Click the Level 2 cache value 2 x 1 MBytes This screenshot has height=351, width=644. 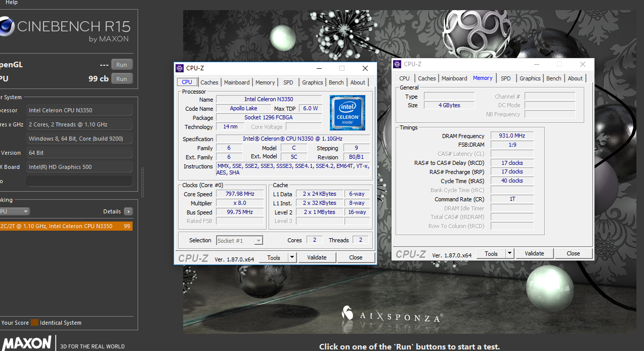click(x=319, y=212)
